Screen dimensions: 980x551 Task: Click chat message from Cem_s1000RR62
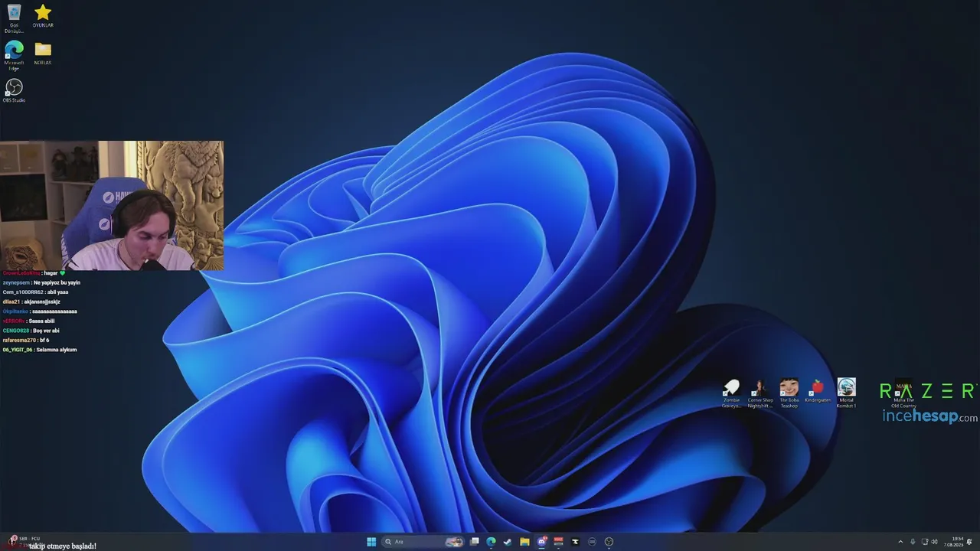(35, 292)
